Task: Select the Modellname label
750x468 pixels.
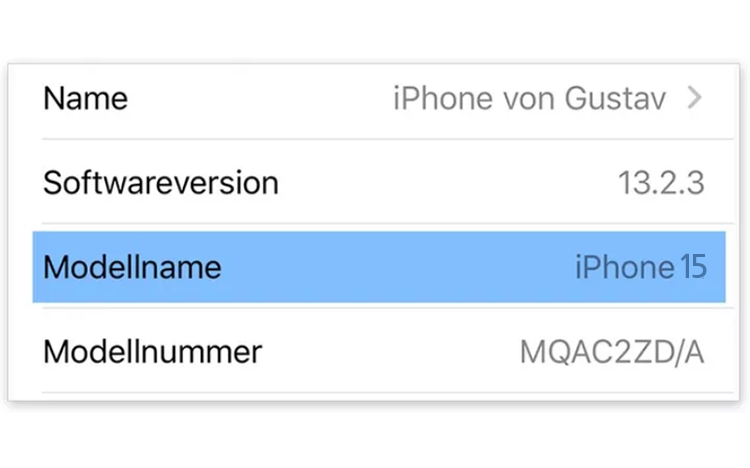Action: (132, 267)
